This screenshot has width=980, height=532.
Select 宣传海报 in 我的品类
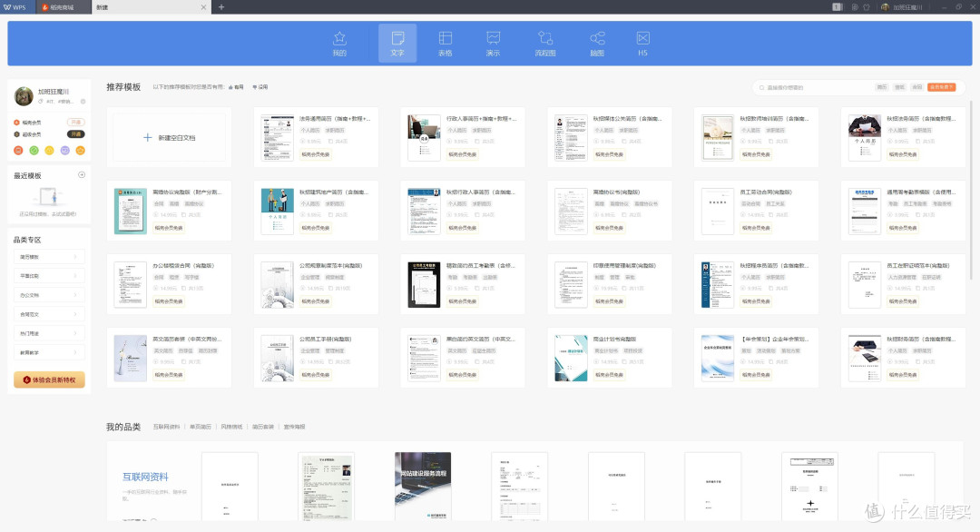click(294, 427)
